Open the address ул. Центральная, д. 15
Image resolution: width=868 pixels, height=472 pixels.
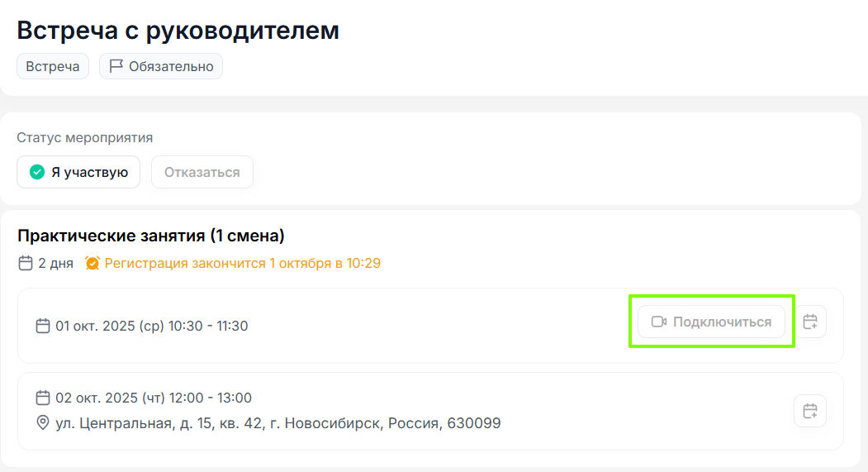click(277, 423)
